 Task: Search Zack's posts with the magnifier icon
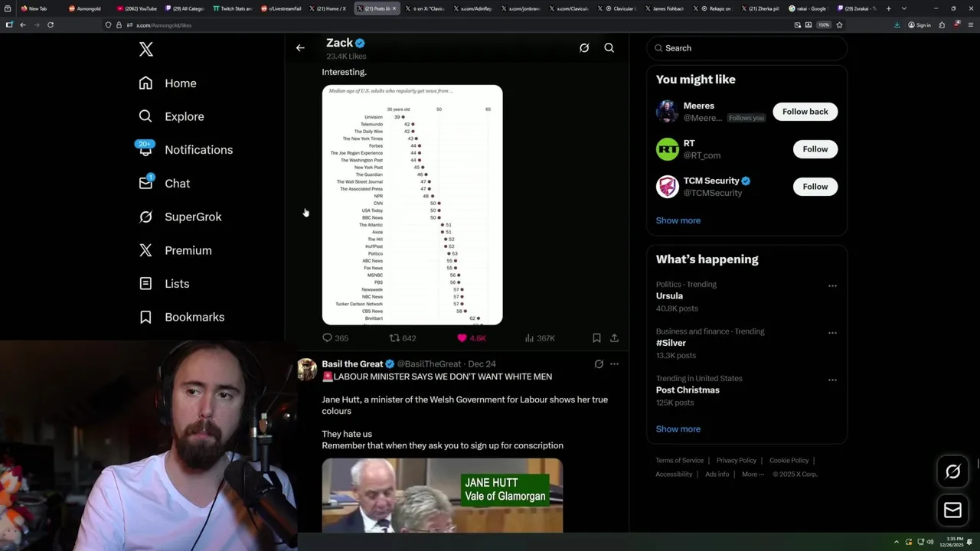[609, 47]
